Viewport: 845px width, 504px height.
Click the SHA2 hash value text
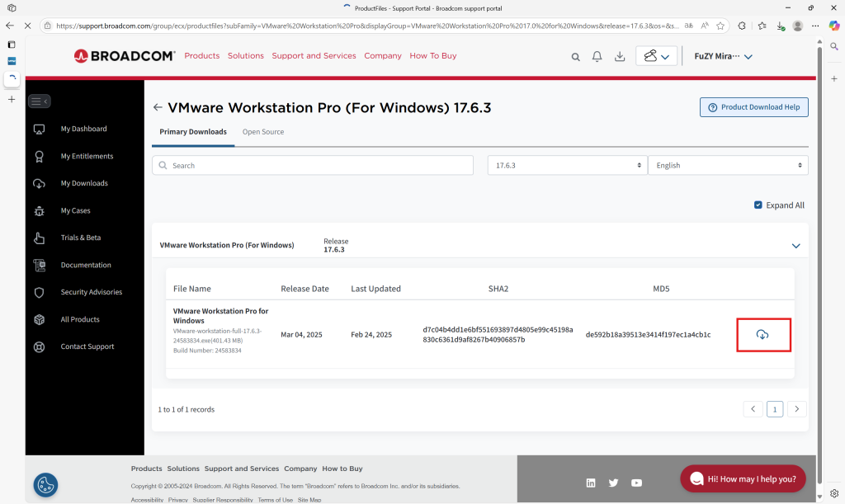pyautogui.click(x=498, y=334)
